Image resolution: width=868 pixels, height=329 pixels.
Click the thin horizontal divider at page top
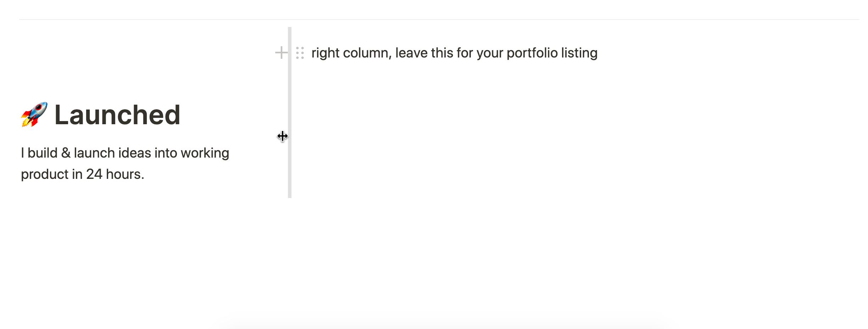(x=439, y=20)
